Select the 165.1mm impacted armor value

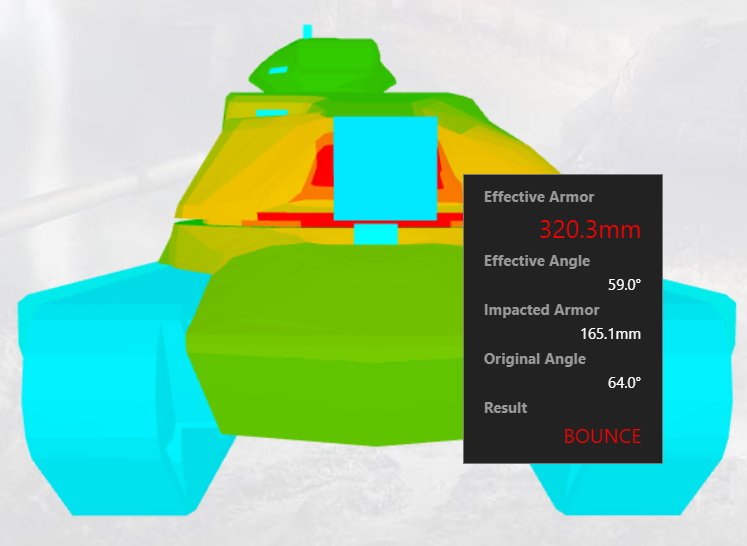click(610, 334)
